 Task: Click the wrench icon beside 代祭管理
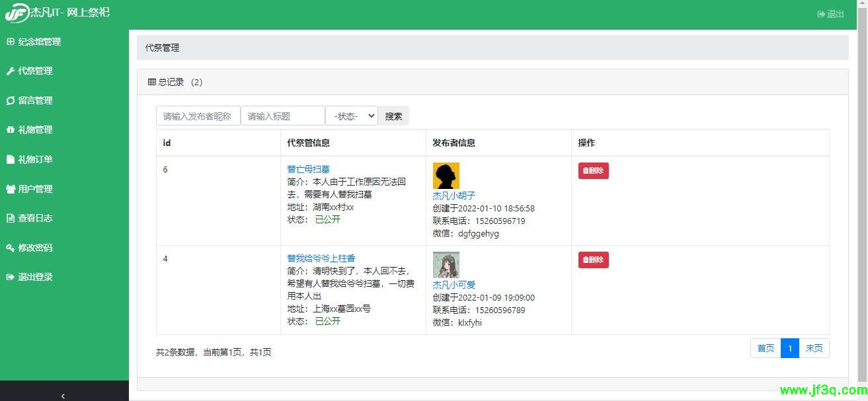10,71
